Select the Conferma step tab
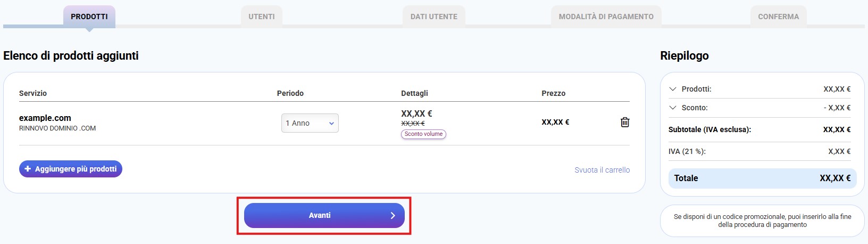 (x=778, y=17)
